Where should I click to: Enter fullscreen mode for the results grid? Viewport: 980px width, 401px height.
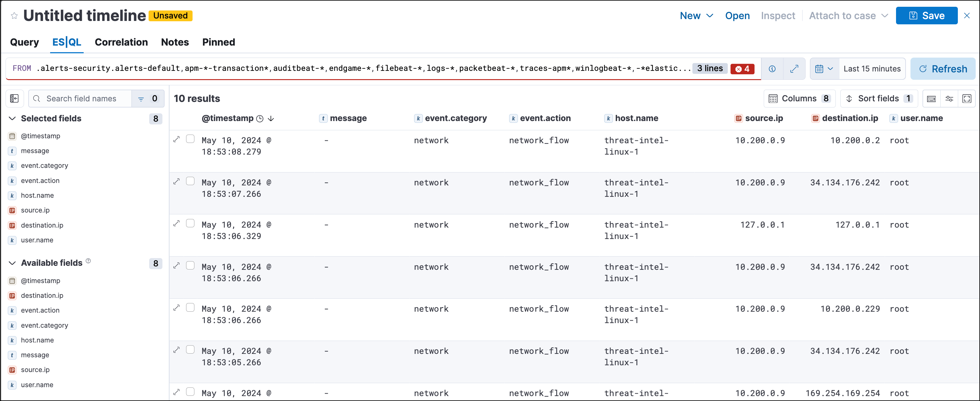click(x=967, y=98)
